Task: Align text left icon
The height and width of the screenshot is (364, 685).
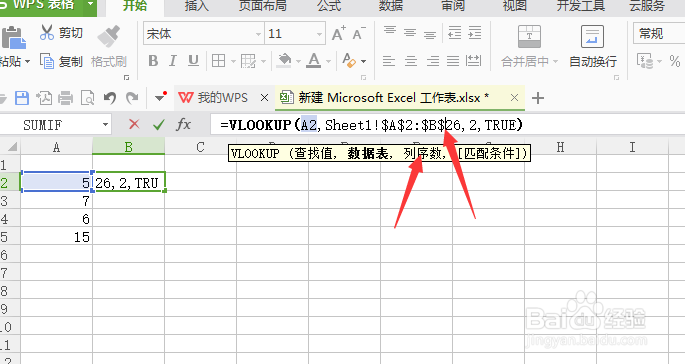Action: 389,61
